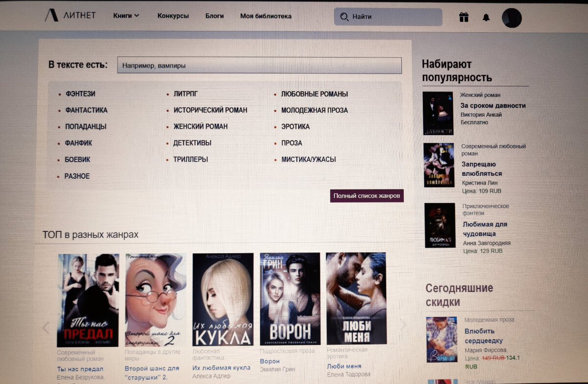Expand the Книги dropdown menu
Viewport: 588px width, 384px height.
point(126,16)
